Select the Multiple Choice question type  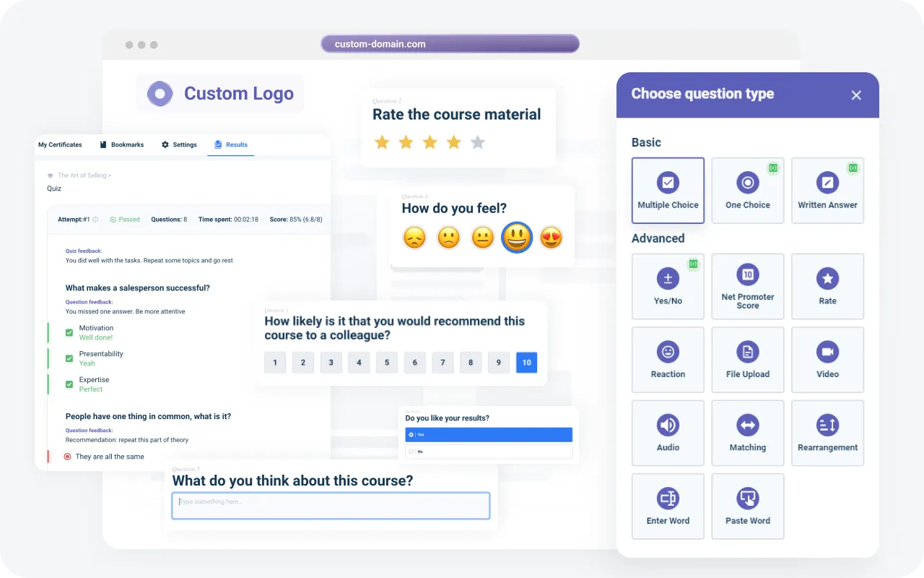tap(668, 190)
